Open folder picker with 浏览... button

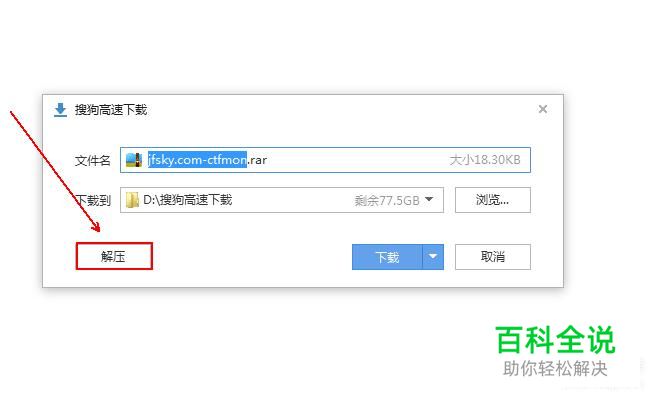click(493, 200)
